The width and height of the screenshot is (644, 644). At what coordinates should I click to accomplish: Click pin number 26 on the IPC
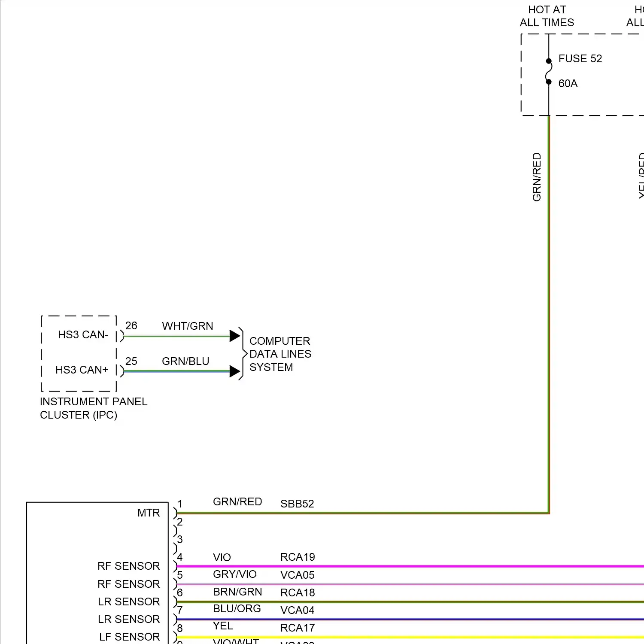click(x=131, y=325)
